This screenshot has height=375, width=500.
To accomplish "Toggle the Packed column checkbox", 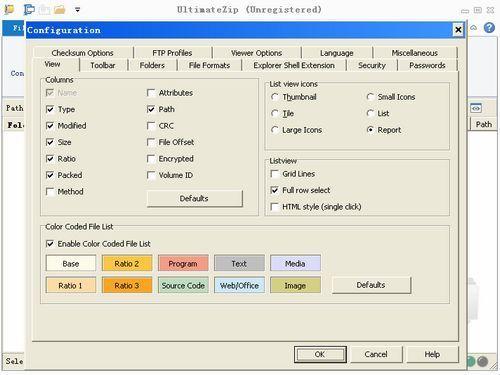I will point(50,175).
